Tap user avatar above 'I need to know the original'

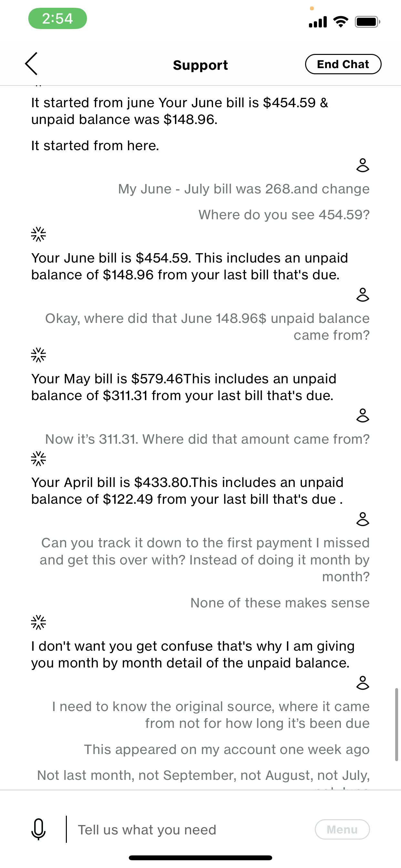point(363,683)
